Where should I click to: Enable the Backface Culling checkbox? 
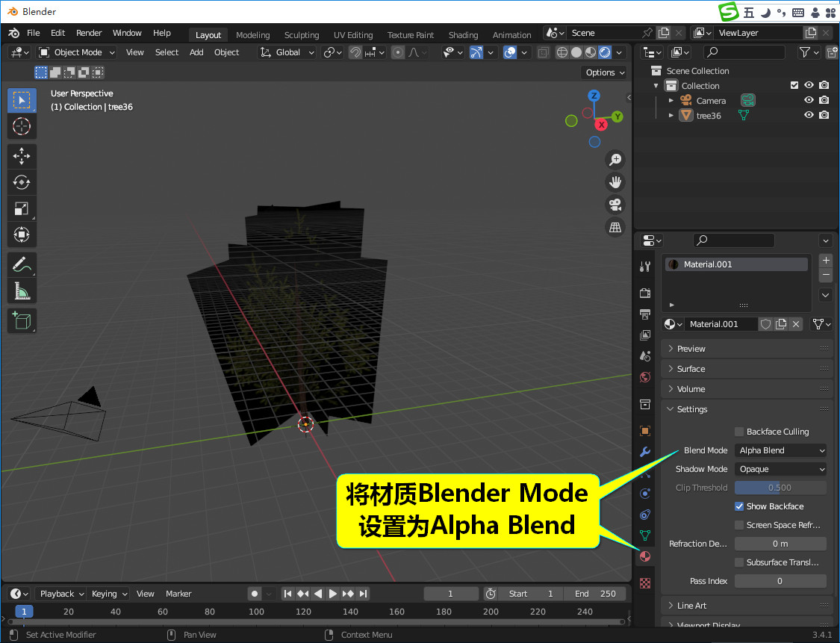739,432
